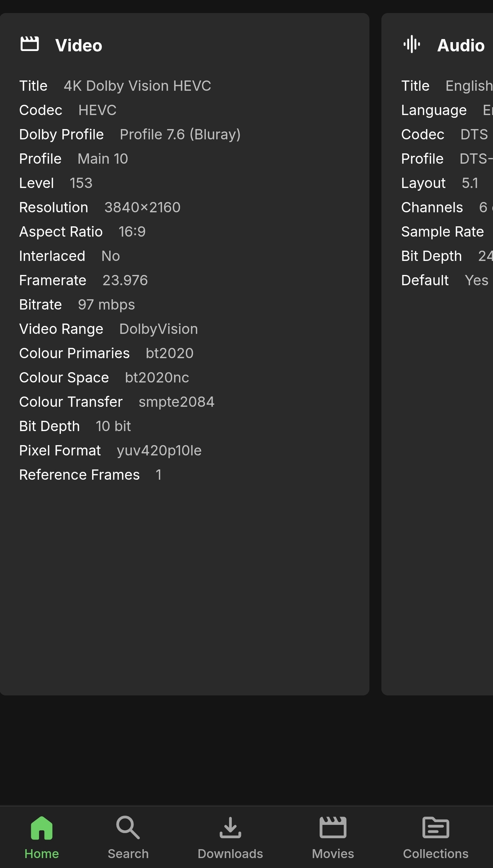This screenshot has height=868, width=493.
Task: Tap the Movies clapperboard icon in bottom bar
Action: 333,828
